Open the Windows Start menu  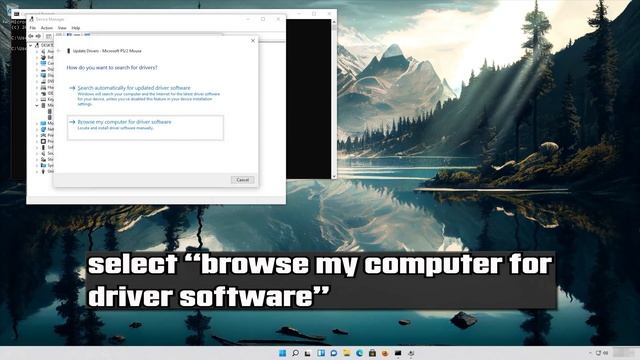[282, 353]
